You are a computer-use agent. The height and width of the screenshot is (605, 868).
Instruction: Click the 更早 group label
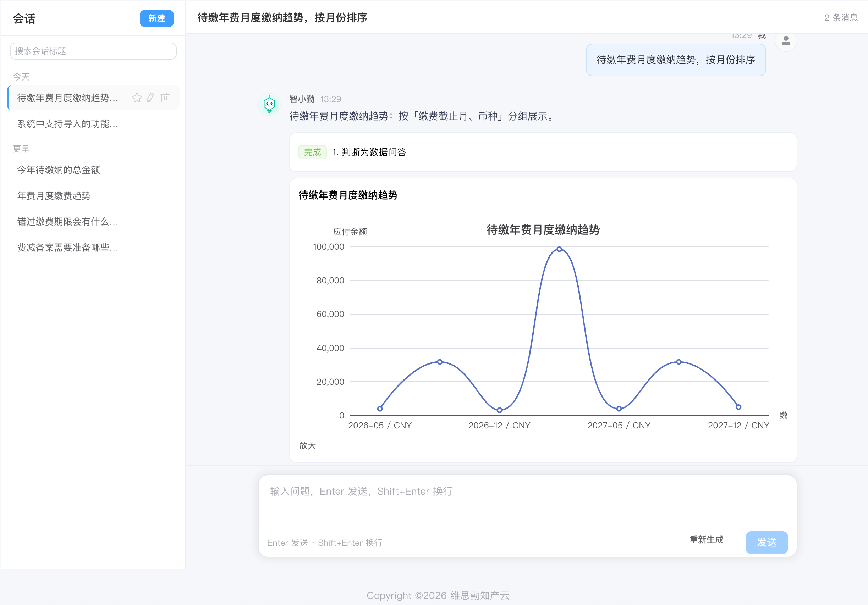coord(21,149)
